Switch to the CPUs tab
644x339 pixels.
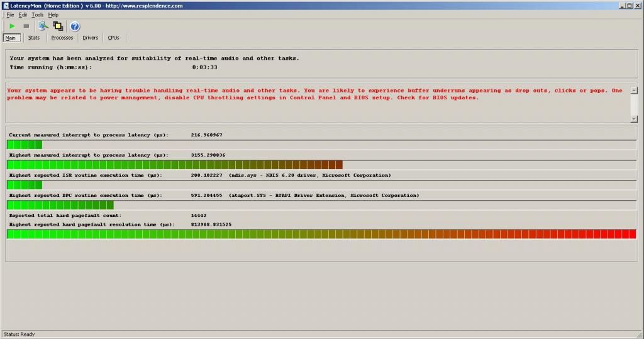pos(113,38)
